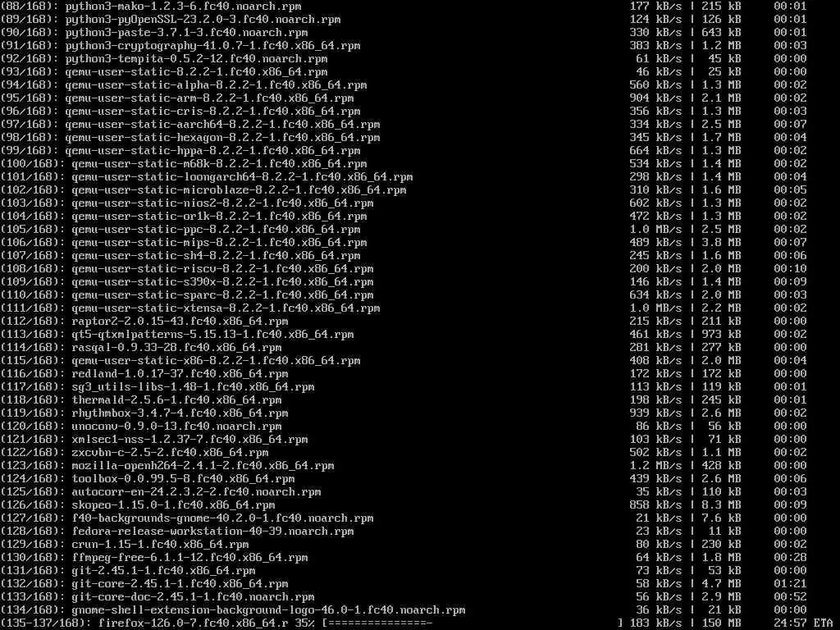Click the python3-cryptography-41.0.7-1 package name

(x=212, y=46)
